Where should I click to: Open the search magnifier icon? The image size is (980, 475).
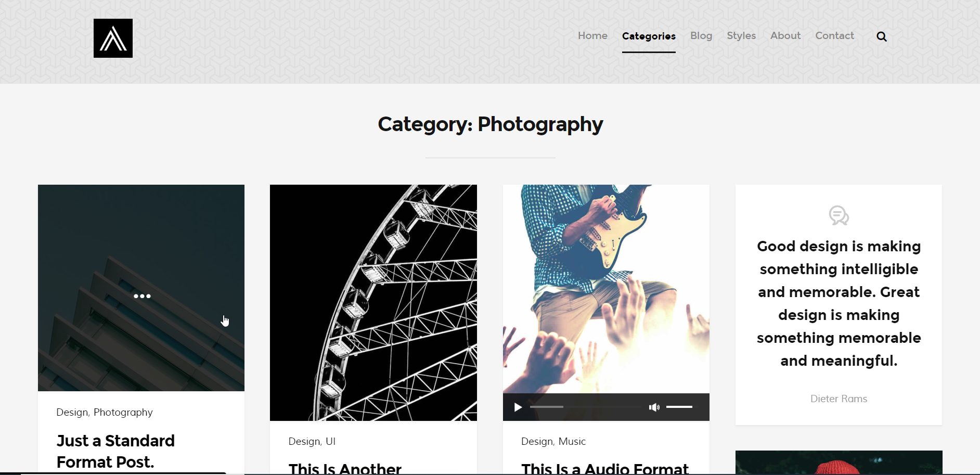click(881, 36)
